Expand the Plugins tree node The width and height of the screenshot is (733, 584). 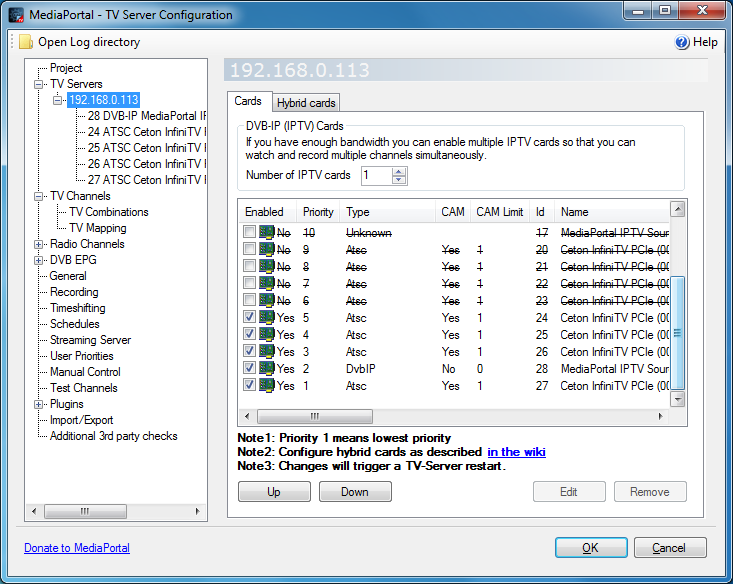(x=39, y=404)
